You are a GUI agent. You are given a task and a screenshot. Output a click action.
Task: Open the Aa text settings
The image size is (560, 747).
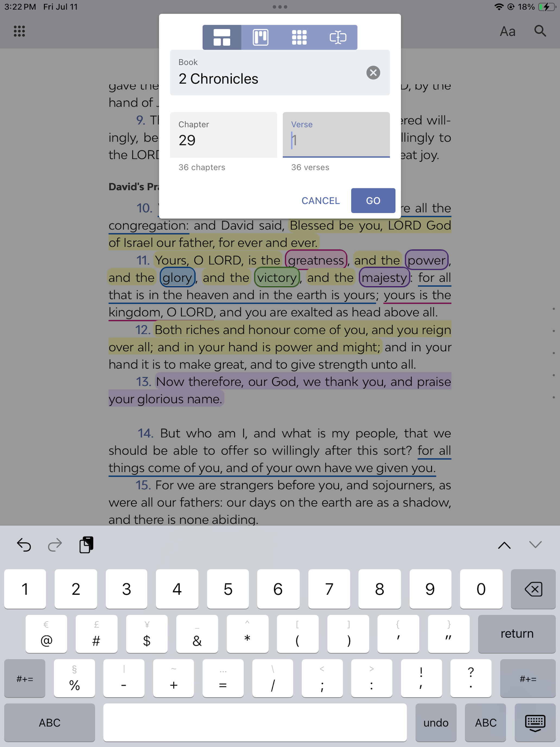[x=507, y=31]
